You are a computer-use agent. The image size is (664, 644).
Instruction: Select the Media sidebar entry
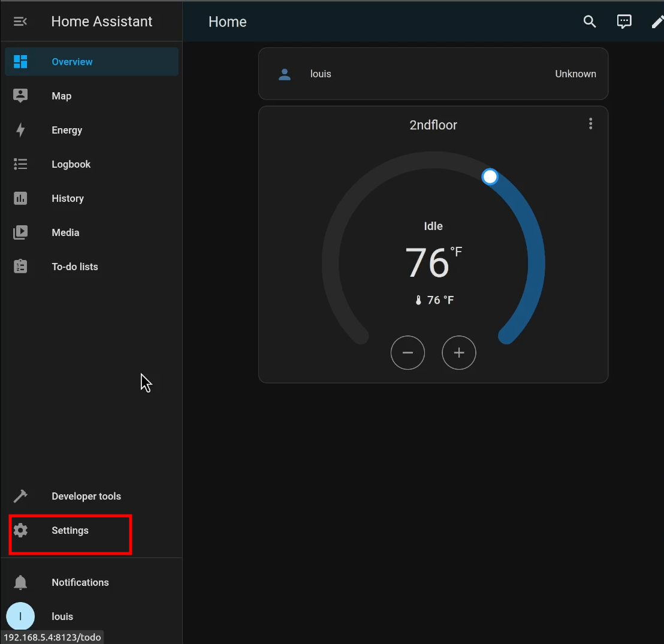[x=92, y=232]
